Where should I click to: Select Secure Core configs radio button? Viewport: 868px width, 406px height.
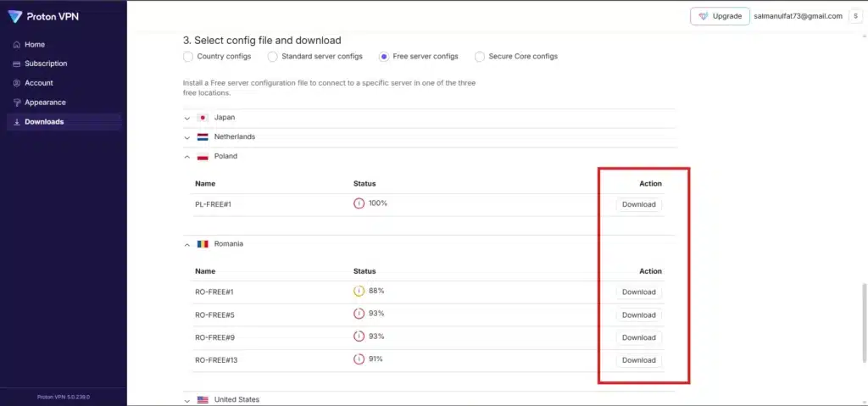pos(480,57)
